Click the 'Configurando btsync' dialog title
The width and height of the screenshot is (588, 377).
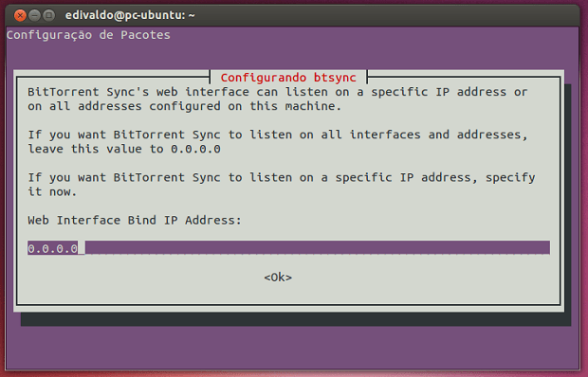pos(288,78)
